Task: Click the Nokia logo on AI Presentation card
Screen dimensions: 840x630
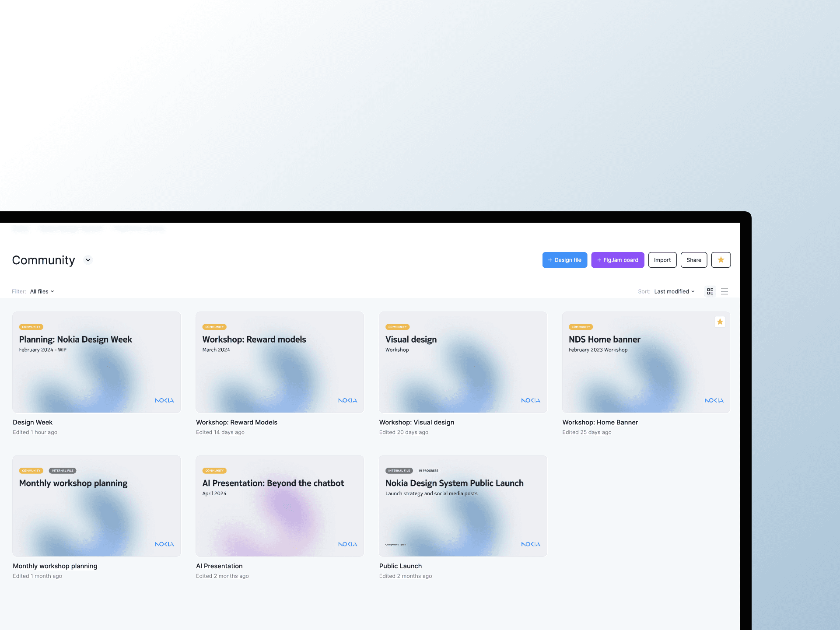Action: pos(347,544)
